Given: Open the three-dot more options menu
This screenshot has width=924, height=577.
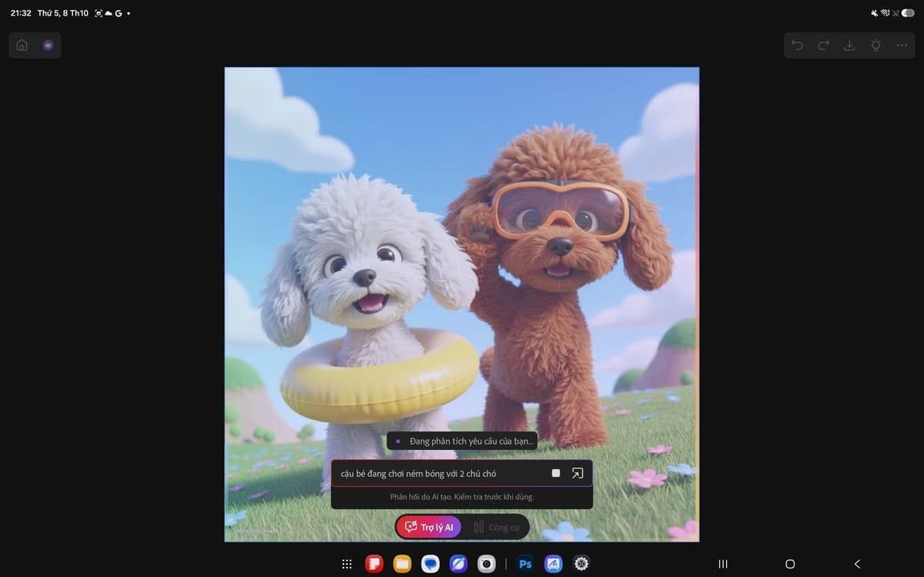Looking at the screenshot, I should click(902, 45).
